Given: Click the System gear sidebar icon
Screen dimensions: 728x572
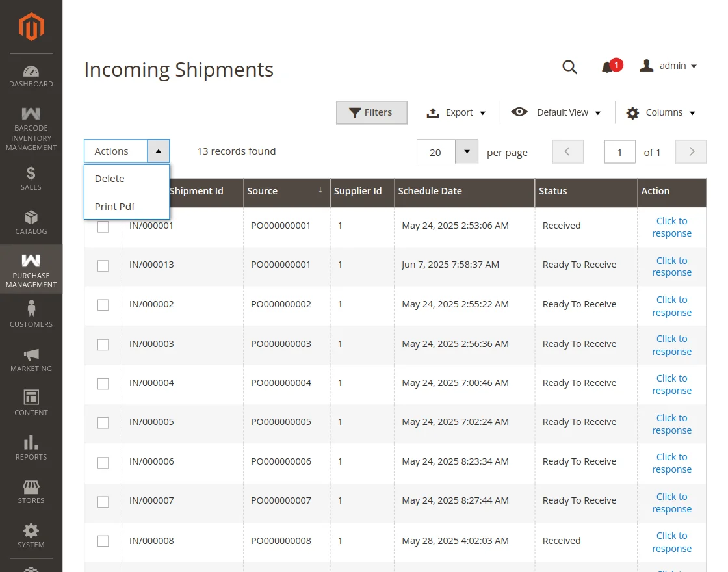Looking at the screenshot, I should tap(31, 530).
